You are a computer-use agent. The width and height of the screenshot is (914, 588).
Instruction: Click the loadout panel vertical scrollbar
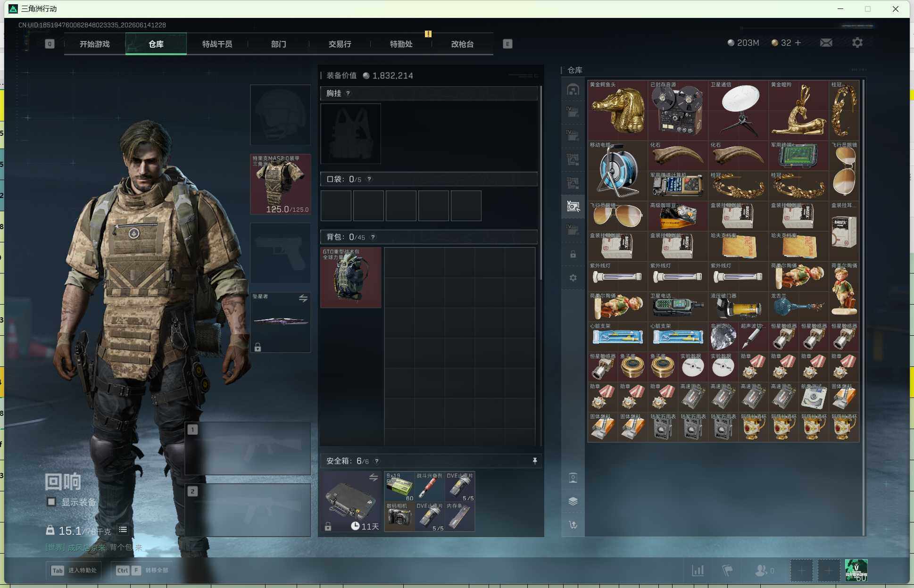(x=541, y=183)
